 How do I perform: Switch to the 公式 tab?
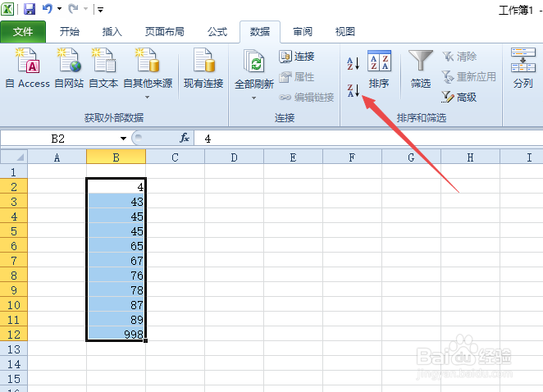tap(217, 32)
